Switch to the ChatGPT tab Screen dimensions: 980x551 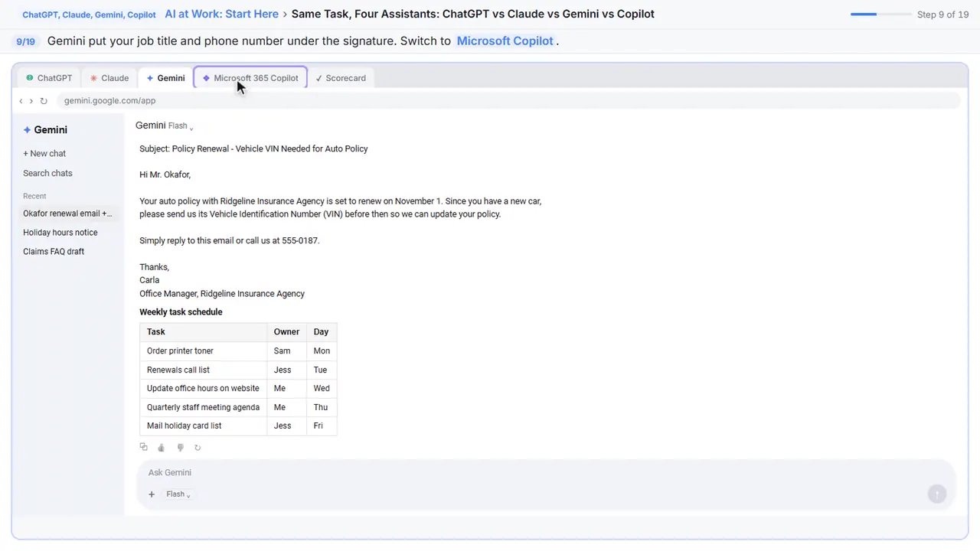(x=49, y=78)
